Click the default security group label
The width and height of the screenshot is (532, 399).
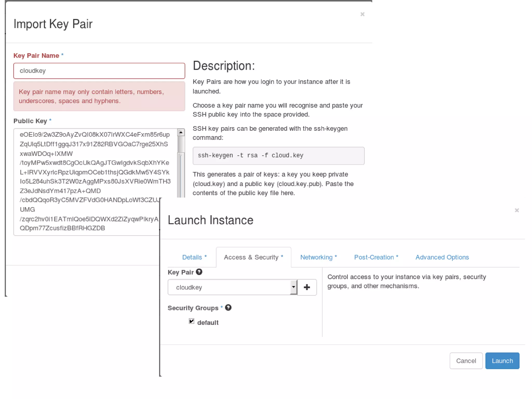click(208, 323)
